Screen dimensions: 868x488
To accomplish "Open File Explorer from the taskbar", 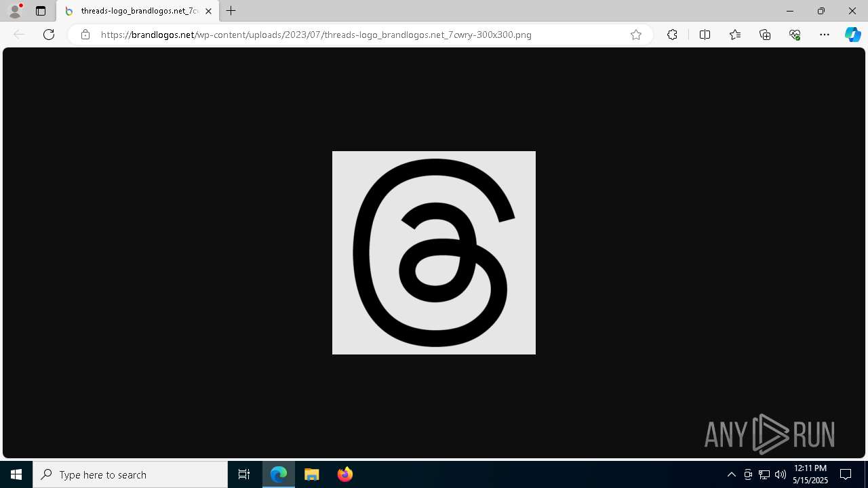I will point(312,474).
